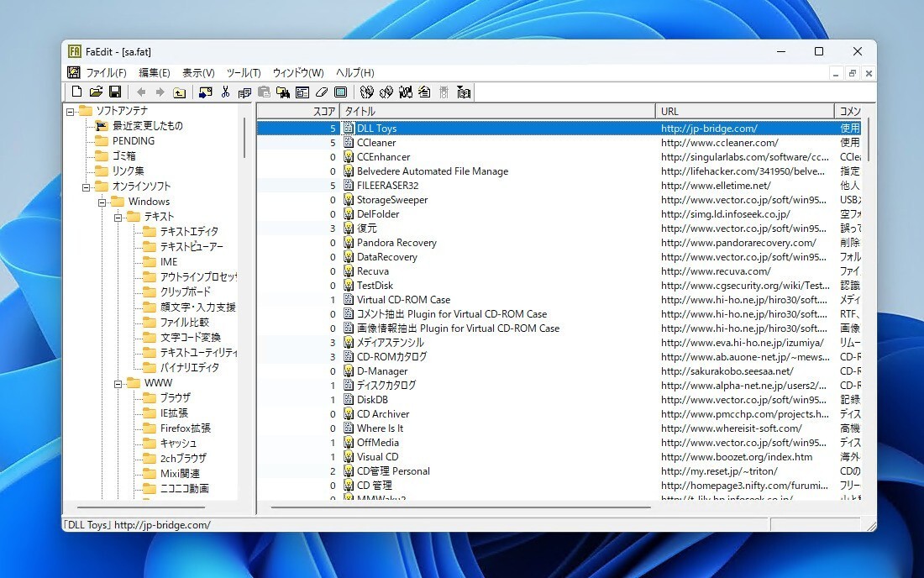Open the ヘルプ(H) menu
This screenshot has height=578, width=924.
pos(354,72)
